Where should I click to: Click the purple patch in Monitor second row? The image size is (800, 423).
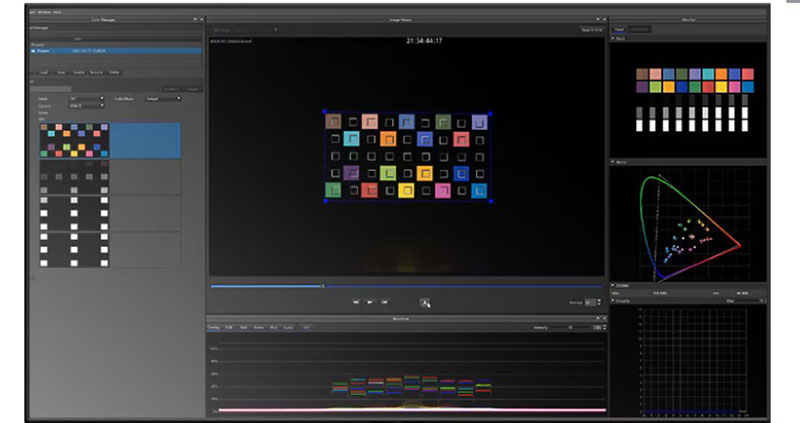coord(642,87)
